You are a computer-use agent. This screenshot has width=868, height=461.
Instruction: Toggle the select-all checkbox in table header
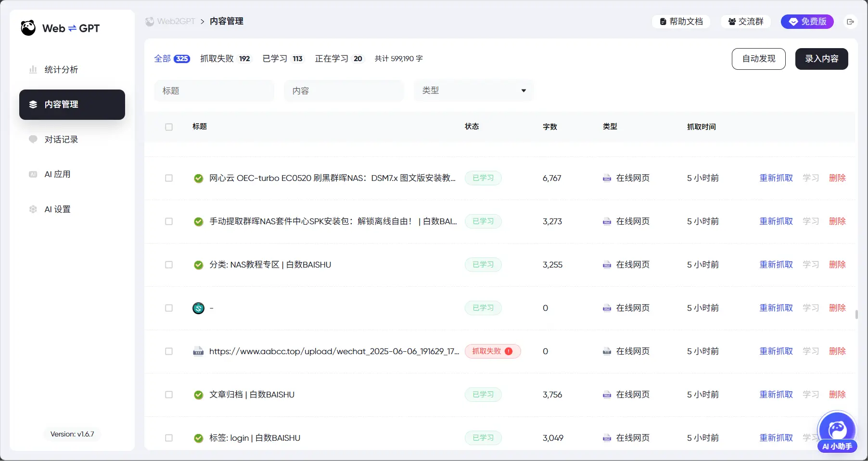point(169,127)
